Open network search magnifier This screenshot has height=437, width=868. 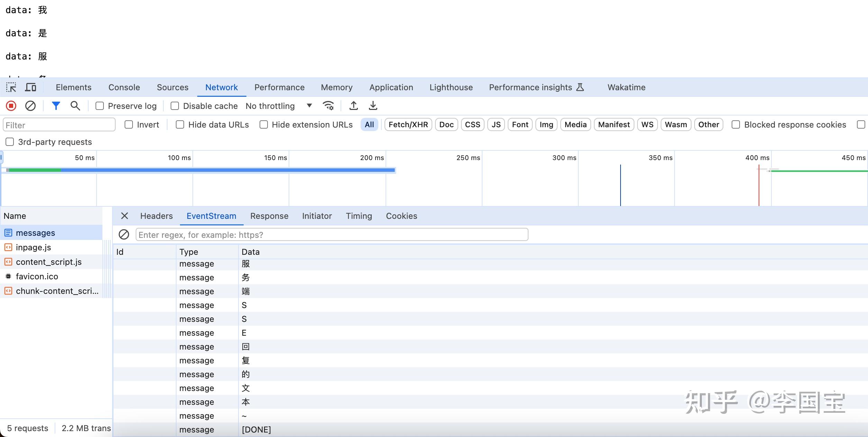pos(75,106)
